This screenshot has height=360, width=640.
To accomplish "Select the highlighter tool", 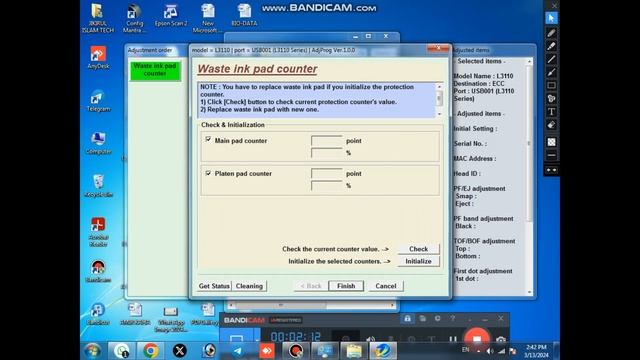I will tap(551, 46).
